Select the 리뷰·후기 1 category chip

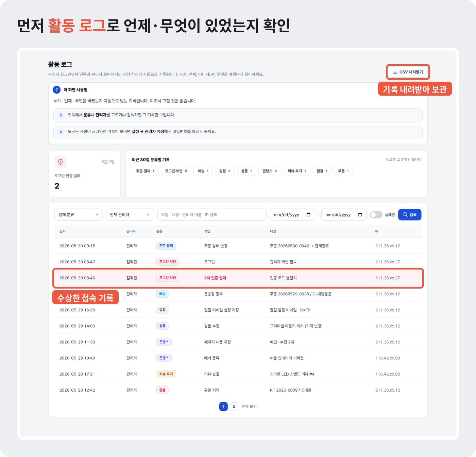(297, 171)
